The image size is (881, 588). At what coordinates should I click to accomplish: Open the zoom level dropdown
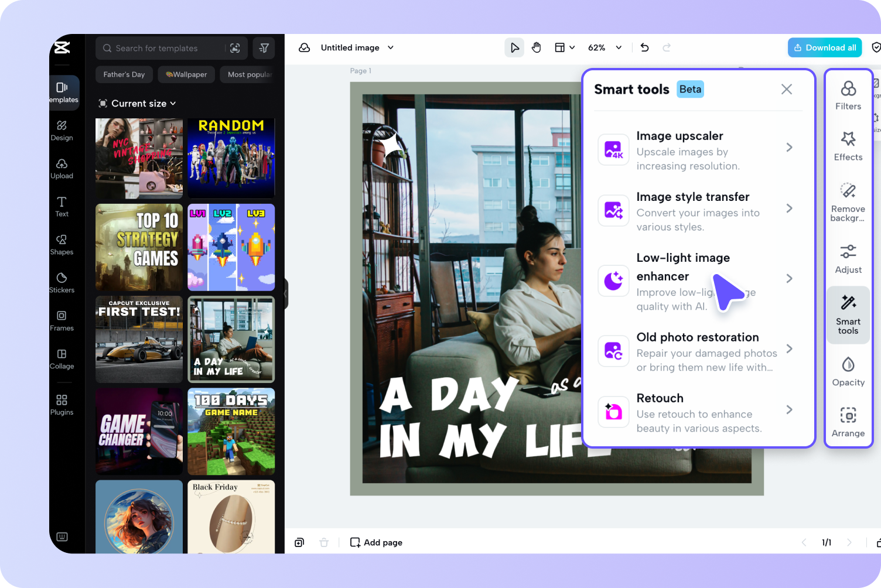[x=604, y=47]
